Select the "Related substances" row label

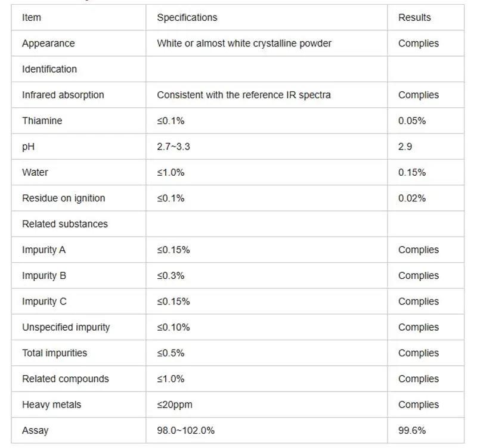click(x=65, y=224)
